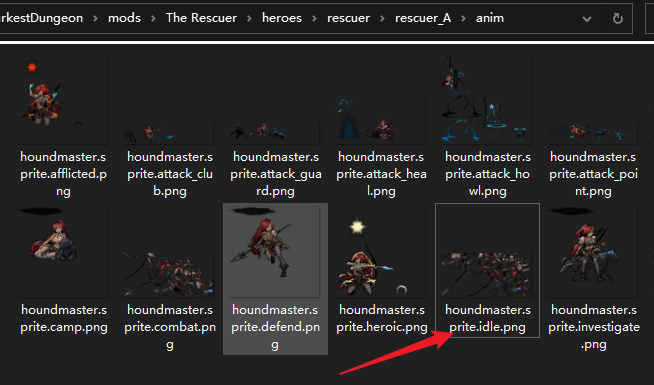This screenshot has height=385, width=654.
Task: Expand the chevron after The Rescuer breadcrumb
Action: pos(249,18)
